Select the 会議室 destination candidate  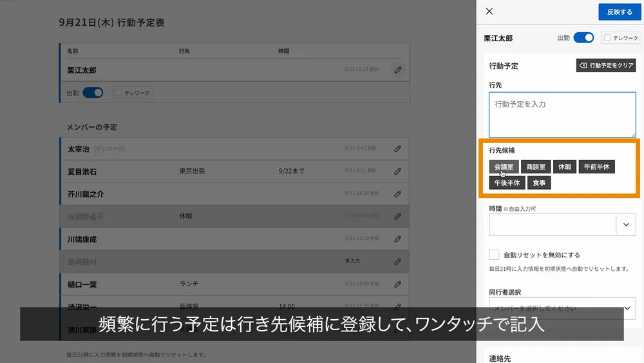pyautogui.click(x=504, y=167)
